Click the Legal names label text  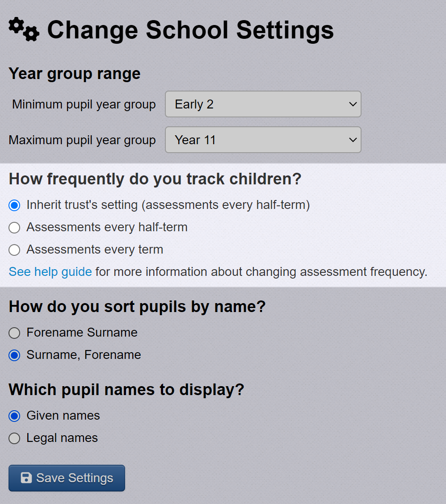(62, 438)
